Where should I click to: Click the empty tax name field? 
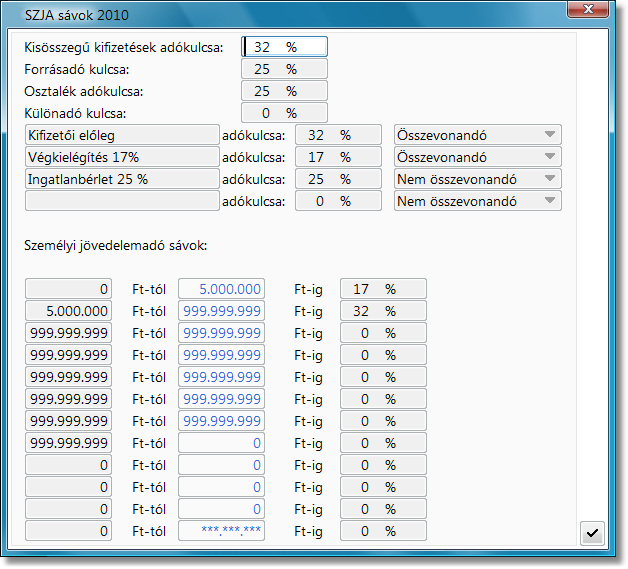[122, 201]
